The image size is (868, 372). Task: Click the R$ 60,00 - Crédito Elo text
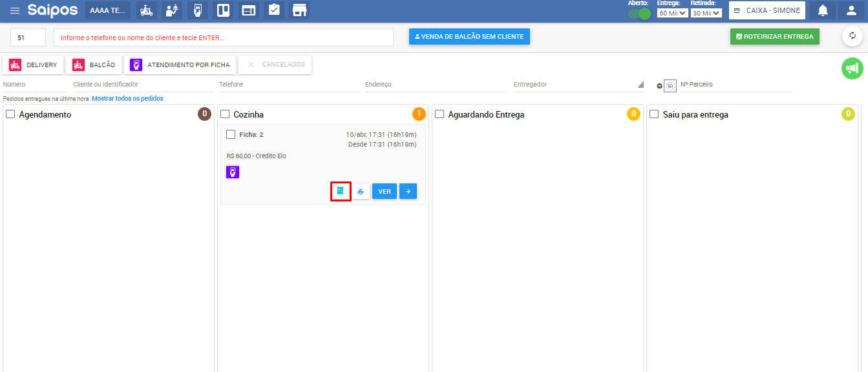click(256, 156)
